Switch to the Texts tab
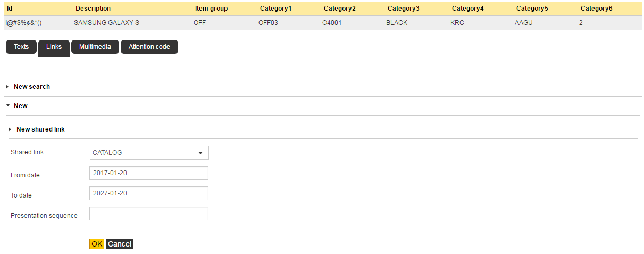This screenshot has height=254, width=644. pos(21,47)
